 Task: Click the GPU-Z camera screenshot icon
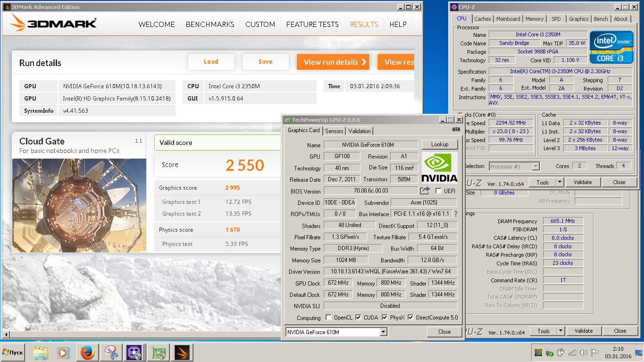456,129
